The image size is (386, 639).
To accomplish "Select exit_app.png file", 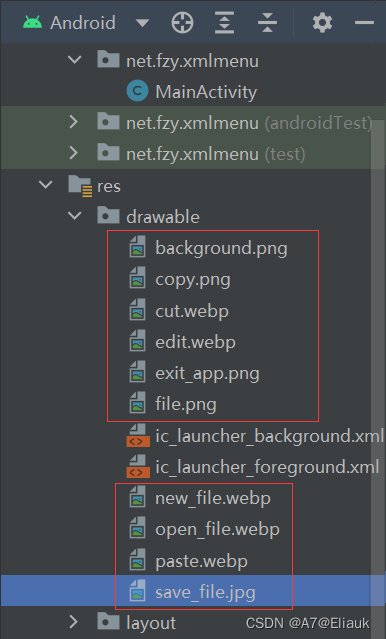I will tap(207, 374).
